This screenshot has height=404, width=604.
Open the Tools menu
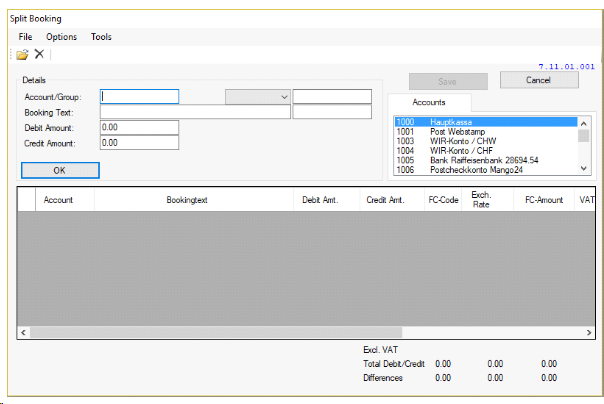(101, 37)
